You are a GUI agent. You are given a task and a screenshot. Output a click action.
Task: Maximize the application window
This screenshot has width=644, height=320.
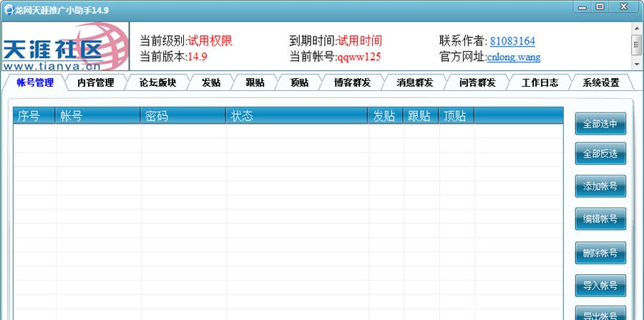(x=600, y=7)
